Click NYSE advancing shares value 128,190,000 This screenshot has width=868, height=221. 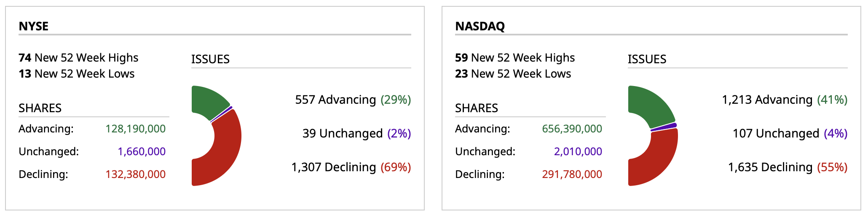click(135, 129)
